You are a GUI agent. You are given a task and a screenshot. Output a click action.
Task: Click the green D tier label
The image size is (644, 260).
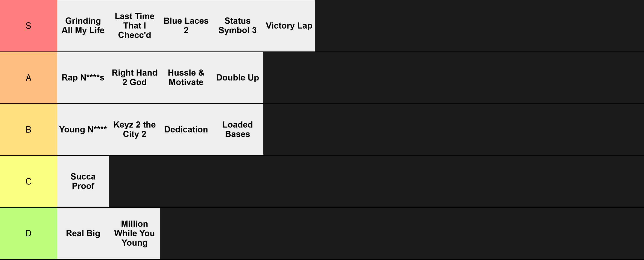click(x=29, y=234)
